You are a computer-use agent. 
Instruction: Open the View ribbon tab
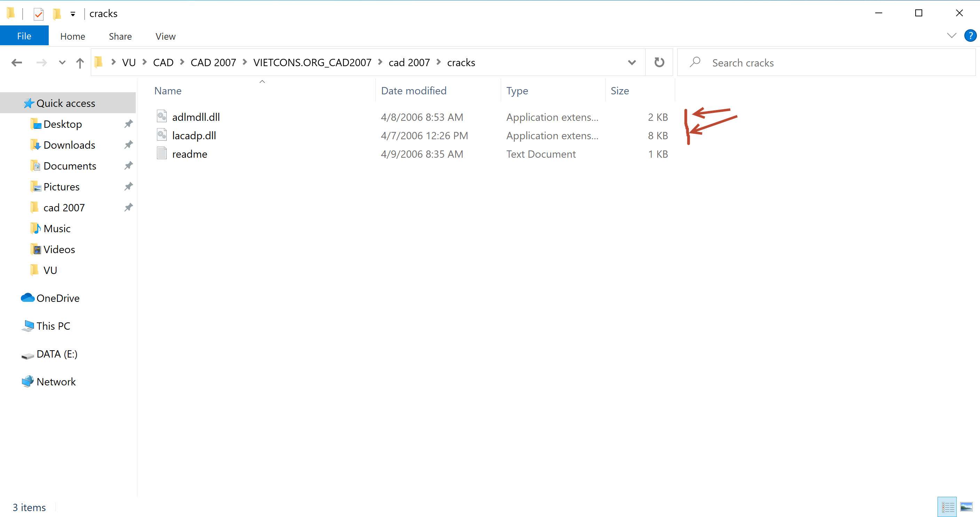pyautogui.click(x=165, y=36)
